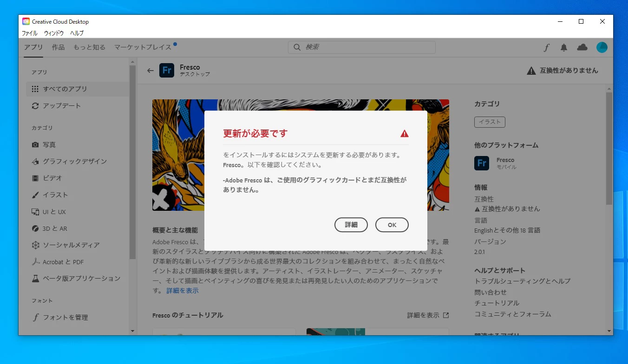Viewport: 628px width, 364px height.
Task: Open Fresco モバイル platform icon
Action: pyautogui.click(x=482, y=163)
